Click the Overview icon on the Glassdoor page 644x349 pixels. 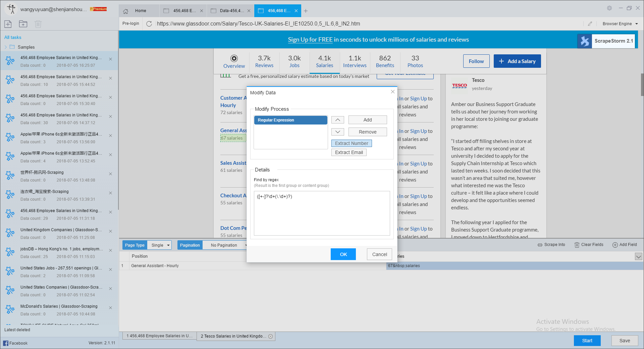click(234, 58)
